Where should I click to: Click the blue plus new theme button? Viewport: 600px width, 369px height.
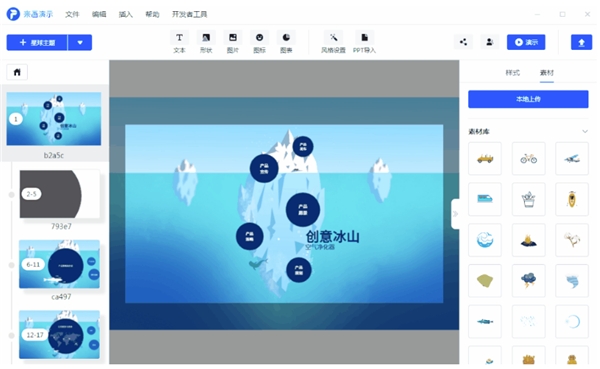tap(37, 42)
